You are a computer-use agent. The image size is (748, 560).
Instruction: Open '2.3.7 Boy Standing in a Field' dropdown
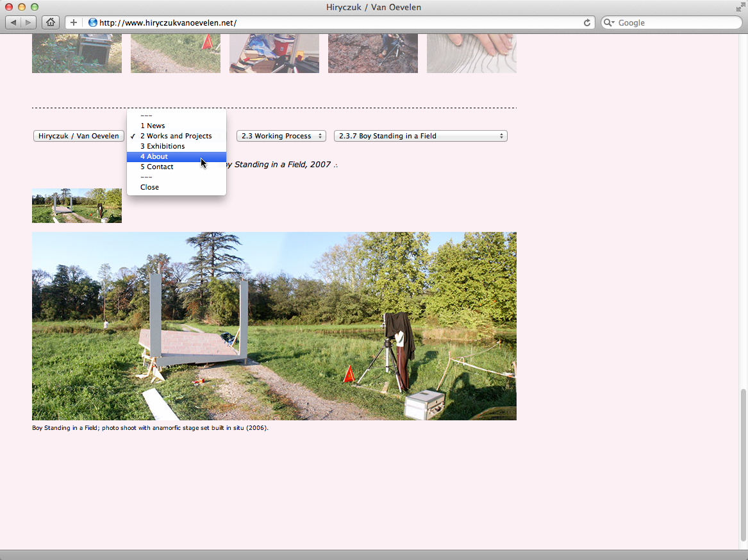point(420,136)
